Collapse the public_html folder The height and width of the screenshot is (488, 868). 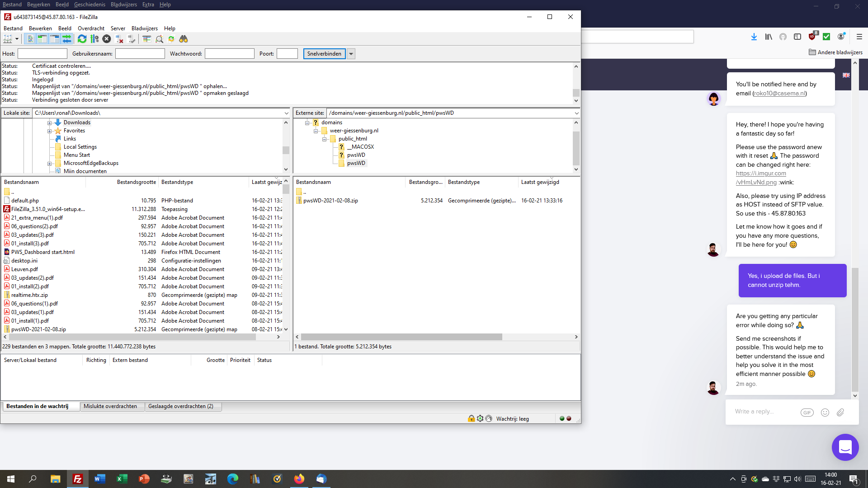click(324, 139)
